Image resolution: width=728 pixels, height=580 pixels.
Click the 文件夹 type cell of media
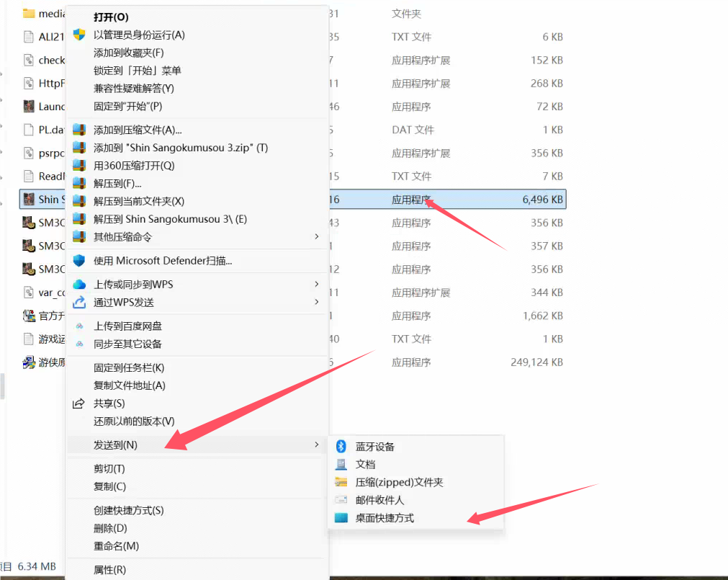pyautogui.click(x=406, y=14)
